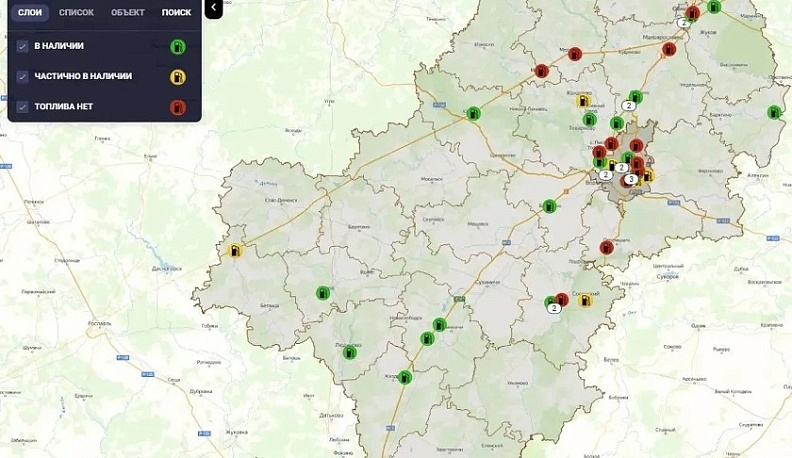Click the yellow fuel icon in the ЧАСТИЧНО В НАЛИЧИИ legend row
Screen dimensions: 792x458
click(178, 77)
